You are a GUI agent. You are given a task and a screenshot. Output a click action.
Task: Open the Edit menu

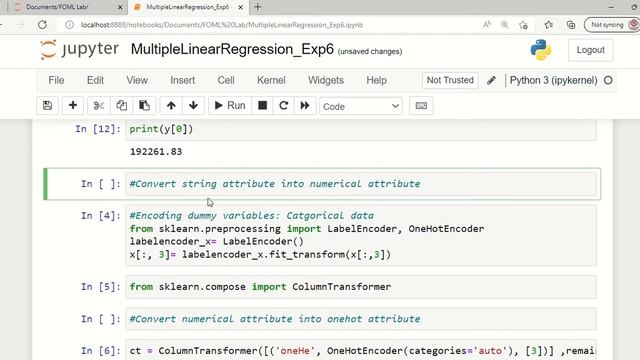click(96, 80)
